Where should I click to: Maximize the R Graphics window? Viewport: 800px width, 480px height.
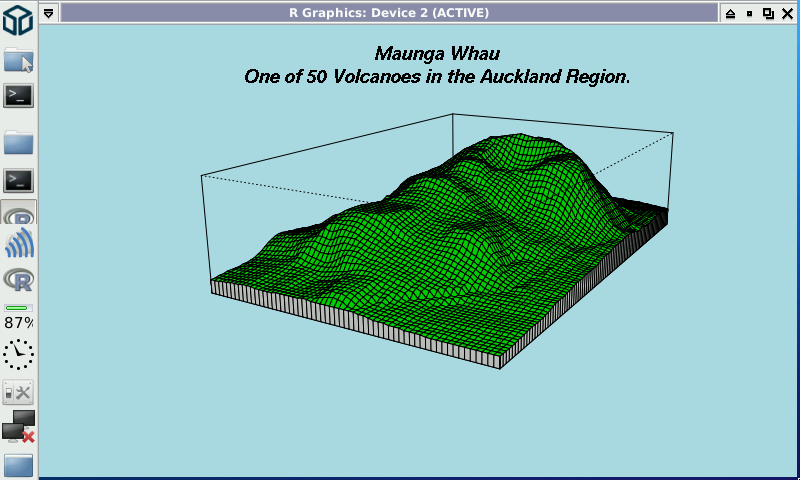pos(768,13)
